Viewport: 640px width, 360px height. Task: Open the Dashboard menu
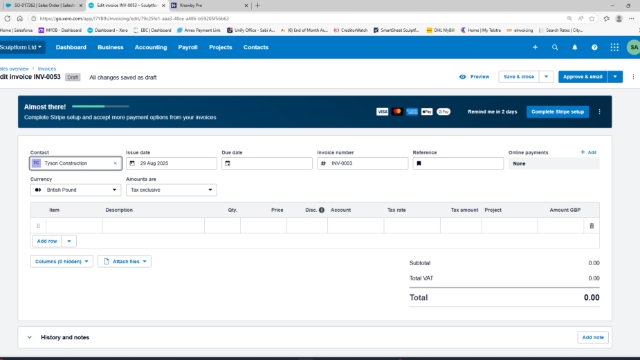71,47
